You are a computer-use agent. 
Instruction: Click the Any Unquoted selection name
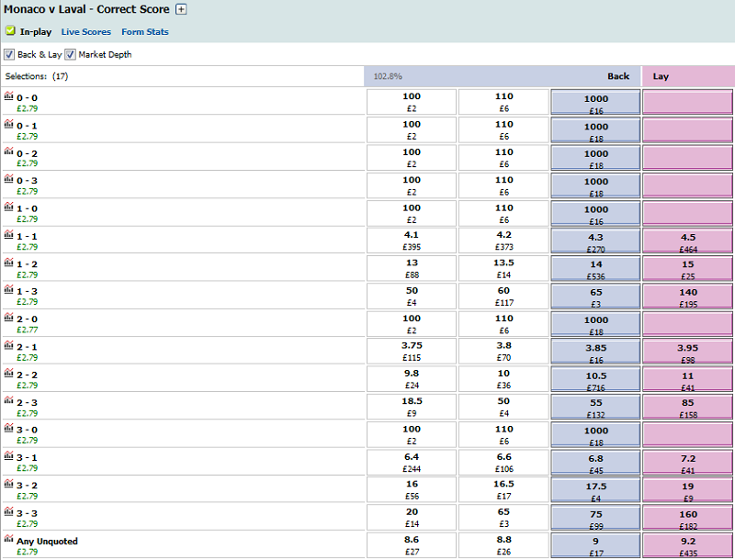click(48, 542)
